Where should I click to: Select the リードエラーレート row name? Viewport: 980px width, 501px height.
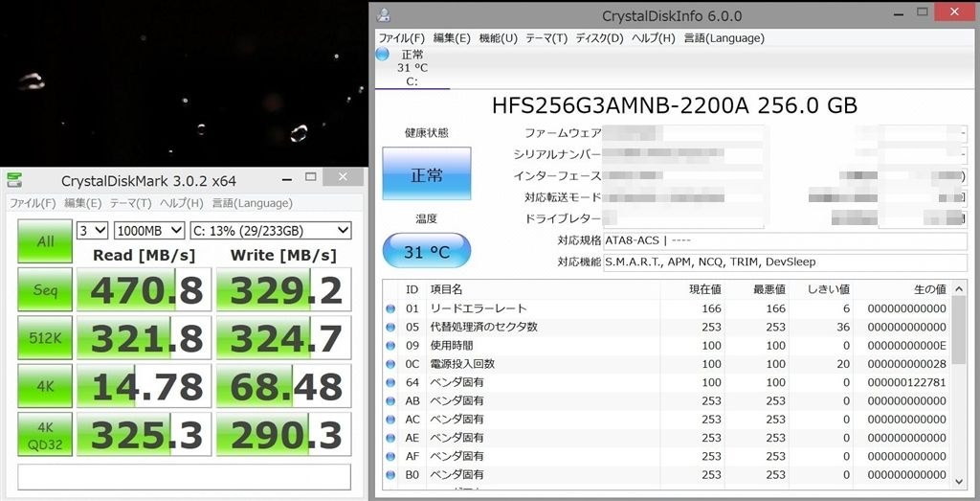[x=479, y=308]
